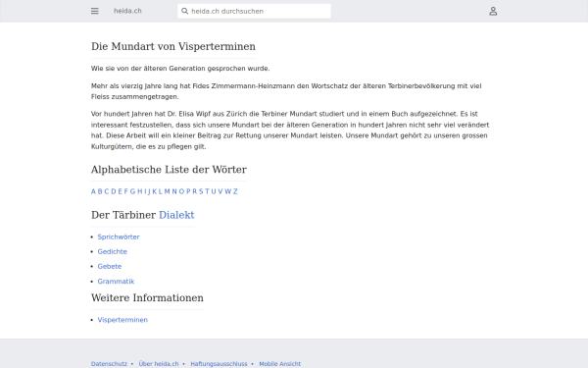The image size is (588, 368).
Task: Open letter Z word list
Action: (x=235, y=191)
